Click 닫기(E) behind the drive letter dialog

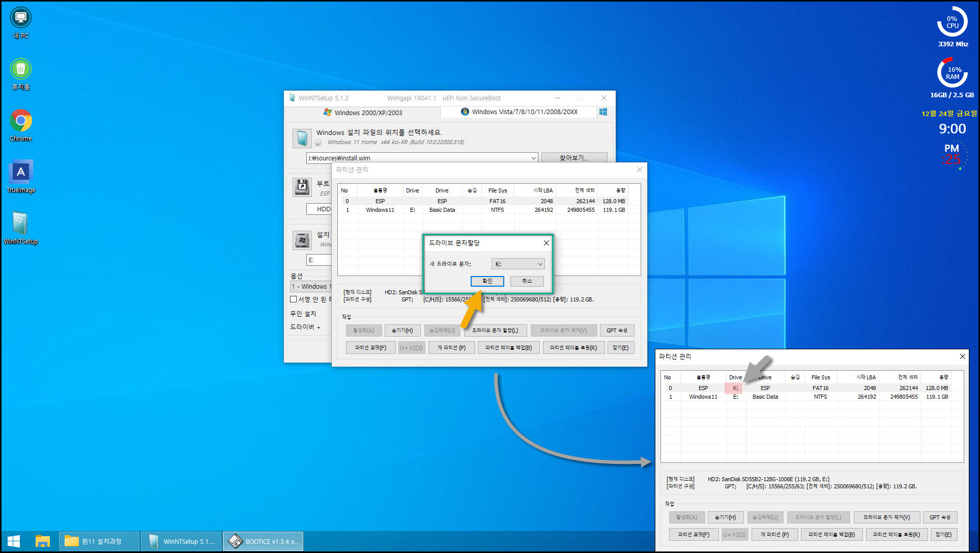[x=621, y=348]
